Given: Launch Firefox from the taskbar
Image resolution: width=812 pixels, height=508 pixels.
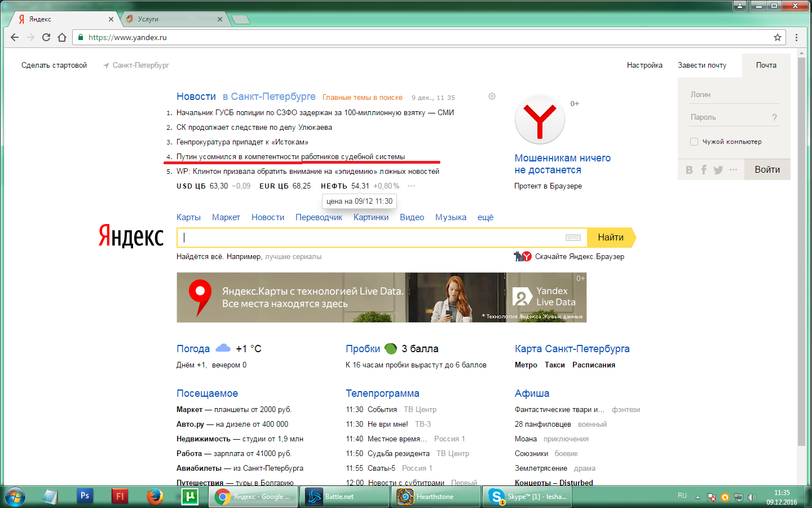Looking at the screenshot, I should (155, 496).
